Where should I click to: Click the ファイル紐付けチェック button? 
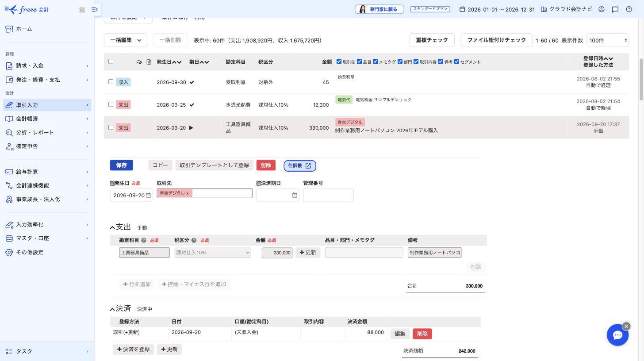(x=497, y=40)
